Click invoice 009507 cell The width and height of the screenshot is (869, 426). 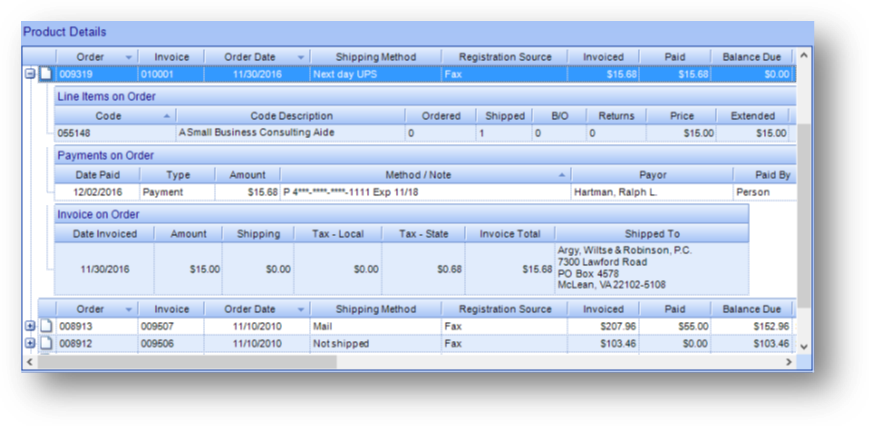coord(171,327)
